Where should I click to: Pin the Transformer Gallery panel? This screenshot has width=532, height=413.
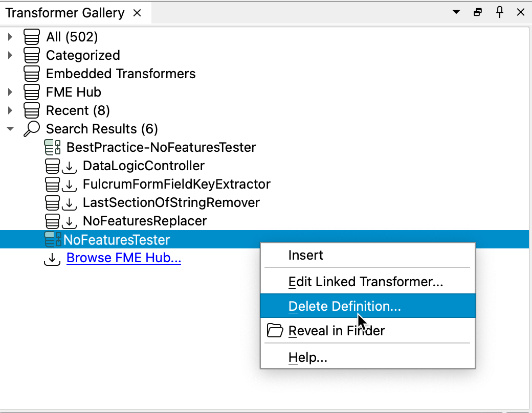click(499, 13)
